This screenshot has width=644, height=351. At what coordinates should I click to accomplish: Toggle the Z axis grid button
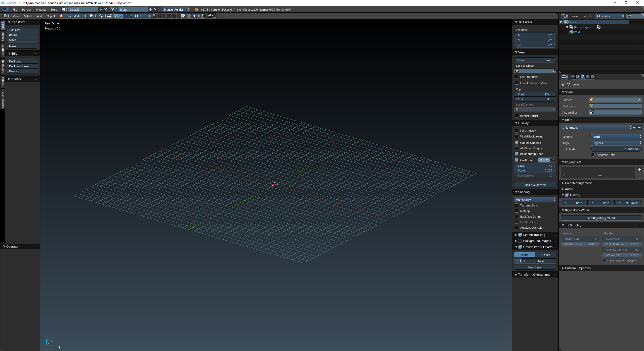(x=553, y=160)
